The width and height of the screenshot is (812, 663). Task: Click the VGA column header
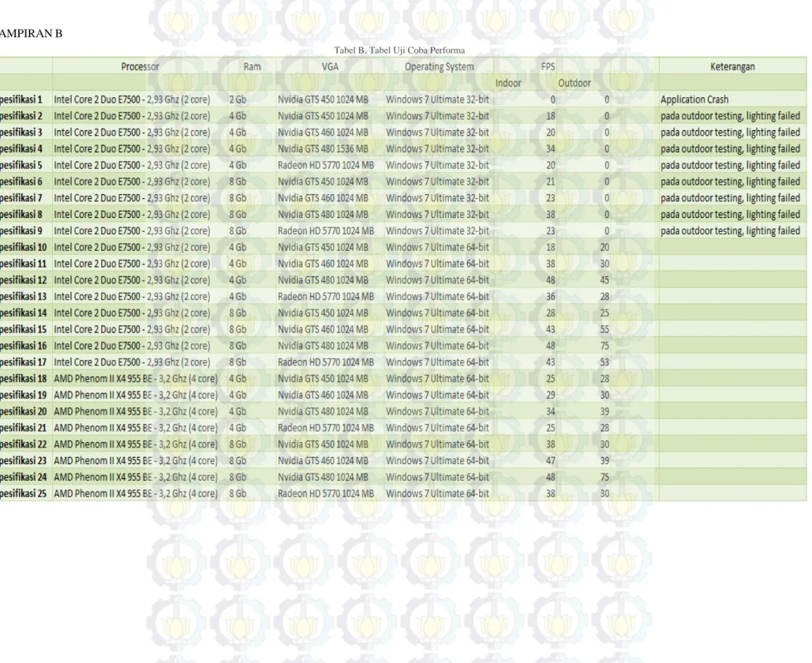coord(330,66)
